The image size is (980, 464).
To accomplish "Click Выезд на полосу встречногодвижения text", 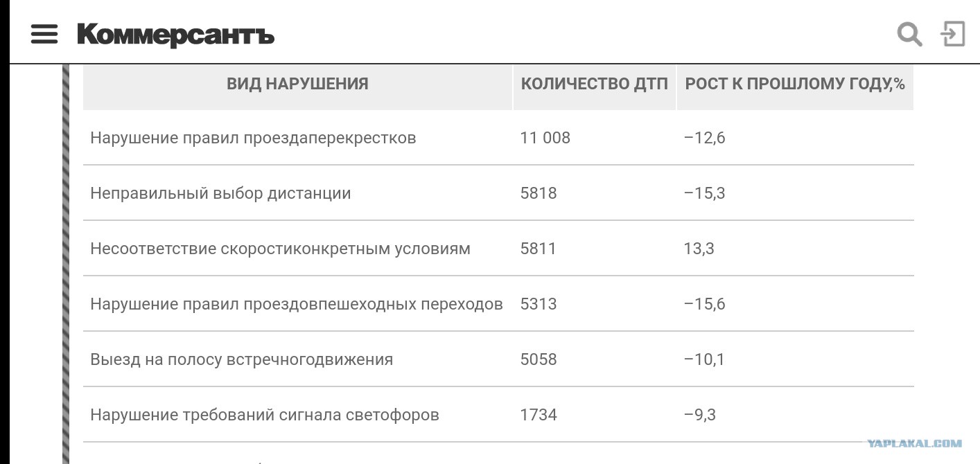I will (x=241, y=359).
